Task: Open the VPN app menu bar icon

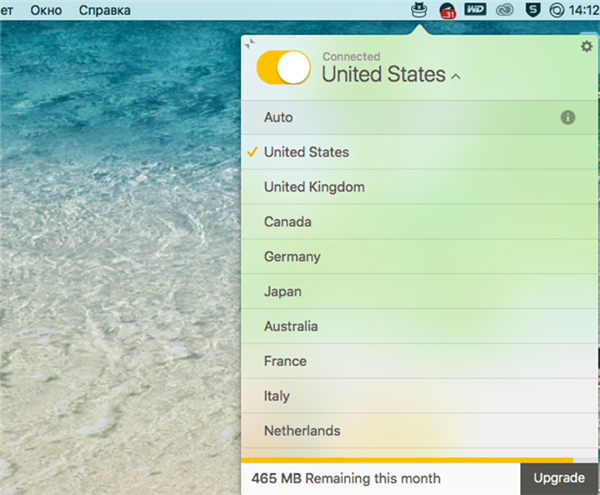Action: (419, 10)
